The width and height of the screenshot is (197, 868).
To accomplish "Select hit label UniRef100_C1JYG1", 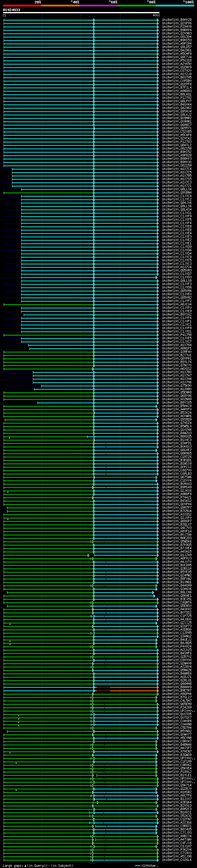I will point(177,213).
